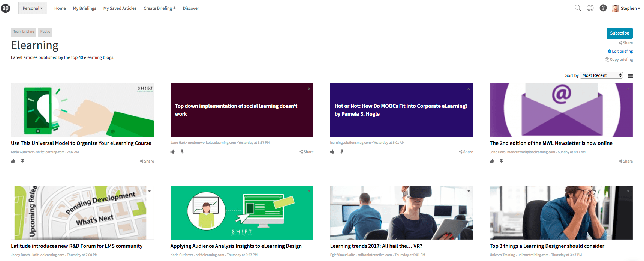Open the VR headset photo thumbnail
The width and height of the screenshot is (644, 261).
point(401,213)
